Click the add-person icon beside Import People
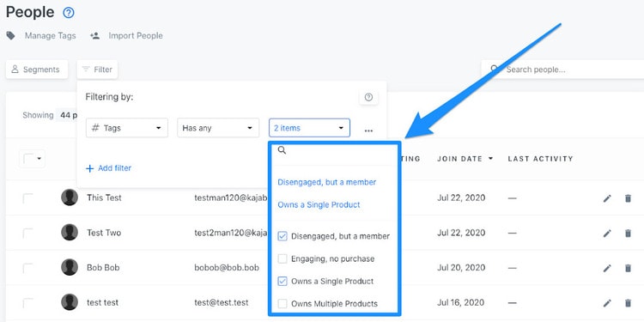 point(94,36)
